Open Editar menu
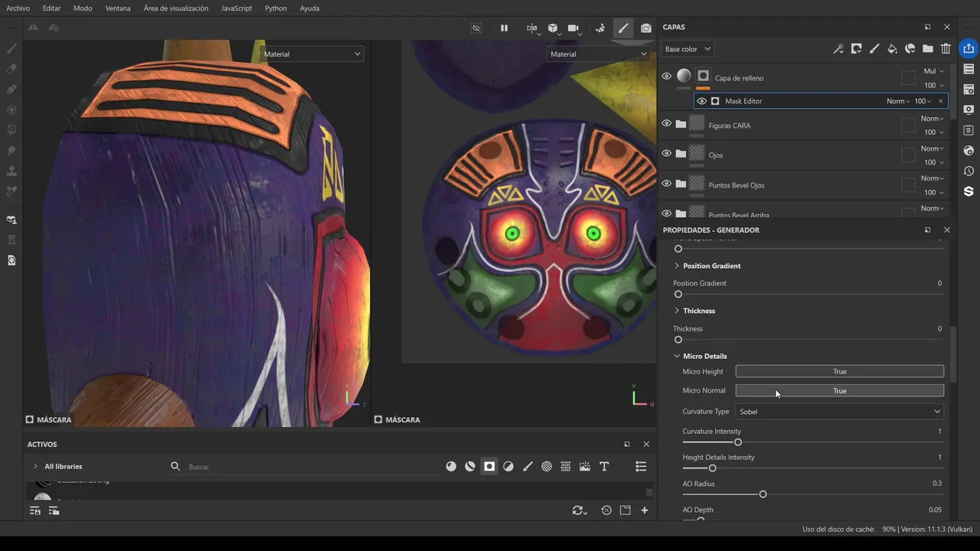This screenshot has width=980, height=551. [52, 8]
